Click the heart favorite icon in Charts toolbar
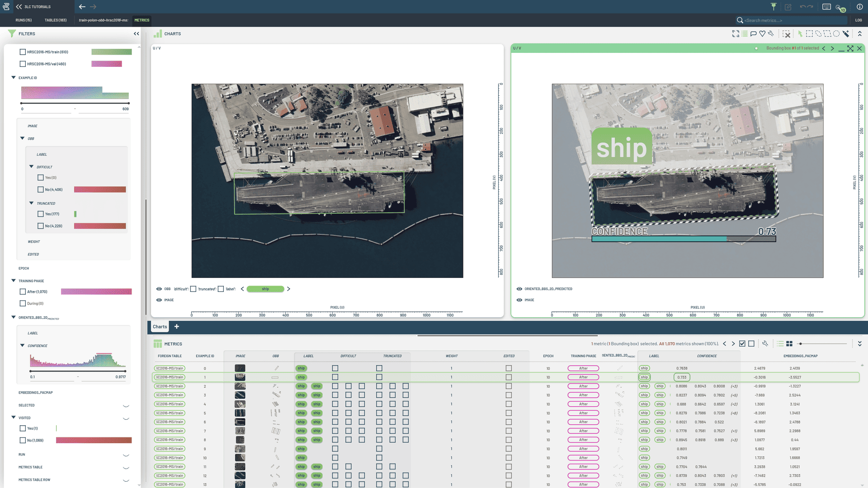The width and height of the screenshot is (868, 488). [762, 34]
